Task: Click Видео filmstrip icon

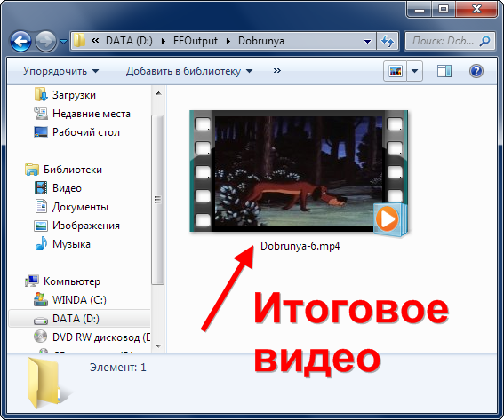Action: point(41,188)
